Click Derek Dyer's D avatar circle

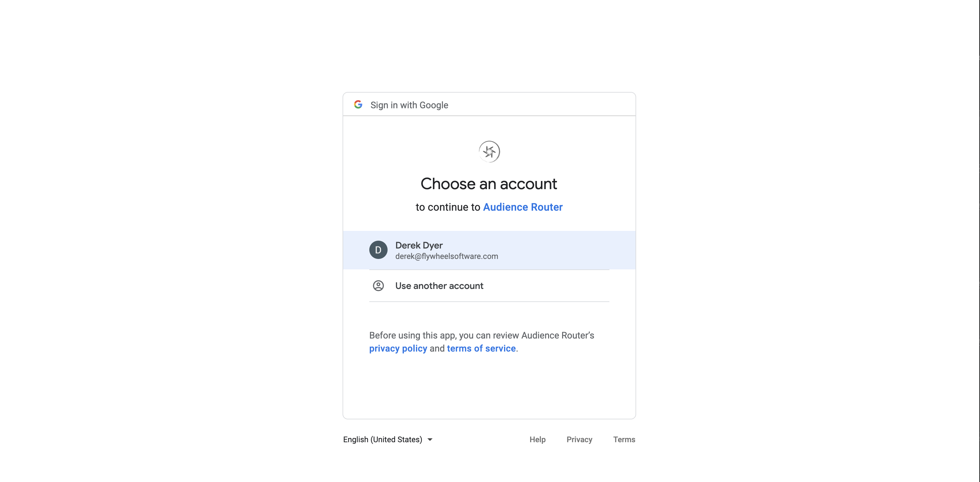(x=378, y=250)
